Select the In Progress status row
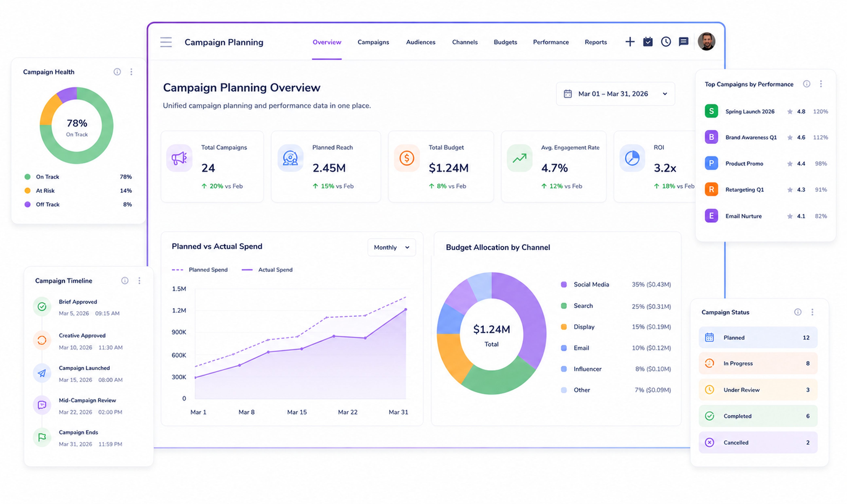This screenshot has height=504, width=847. coord(758,363)
